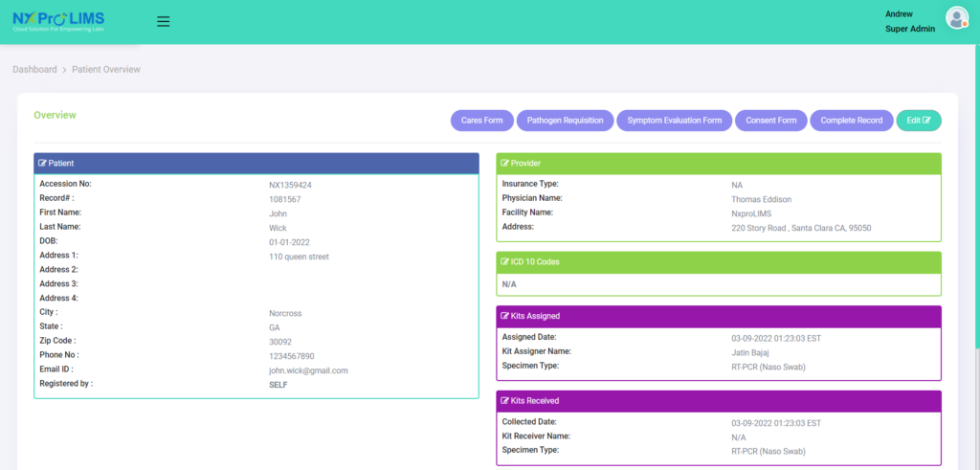
Task: Click the accession number NX1359424
Action: coord(290,185)
